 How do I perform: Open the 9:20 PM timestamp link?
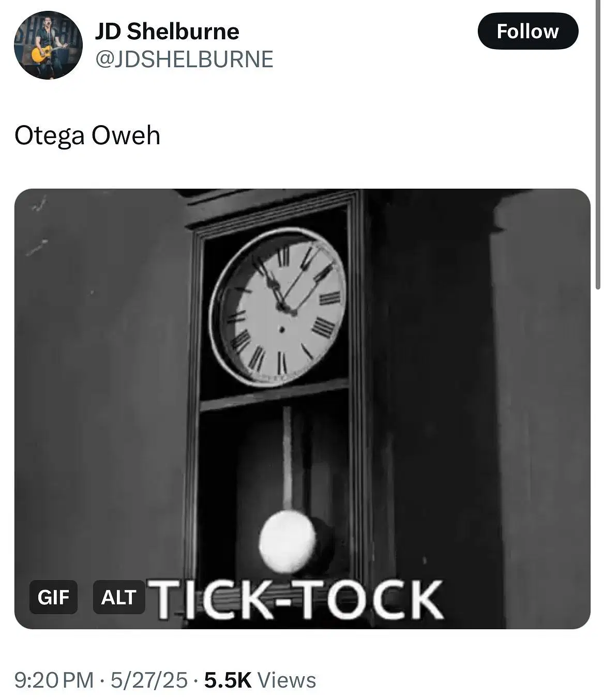pyautogui.click(x=54, y=680)
